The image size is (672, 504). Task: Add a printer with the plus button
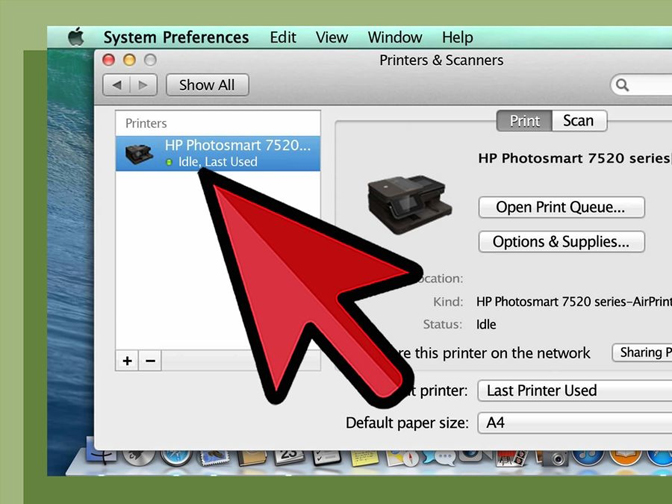[x=127, y=361]
